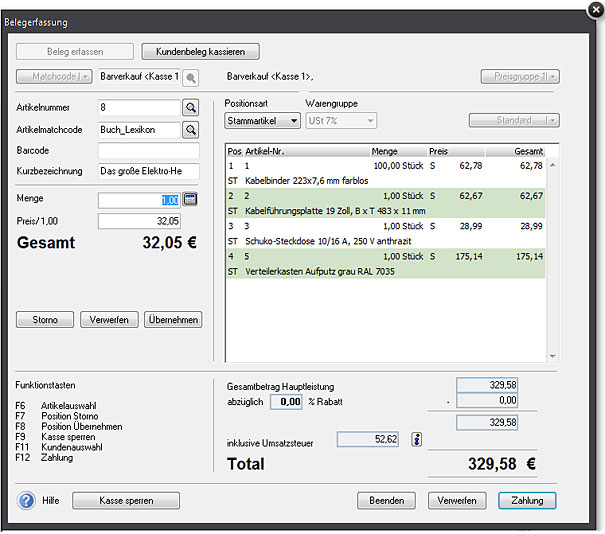
Task: Expand the Positionsart Stammartikel combo box
Action: [262, 121]
